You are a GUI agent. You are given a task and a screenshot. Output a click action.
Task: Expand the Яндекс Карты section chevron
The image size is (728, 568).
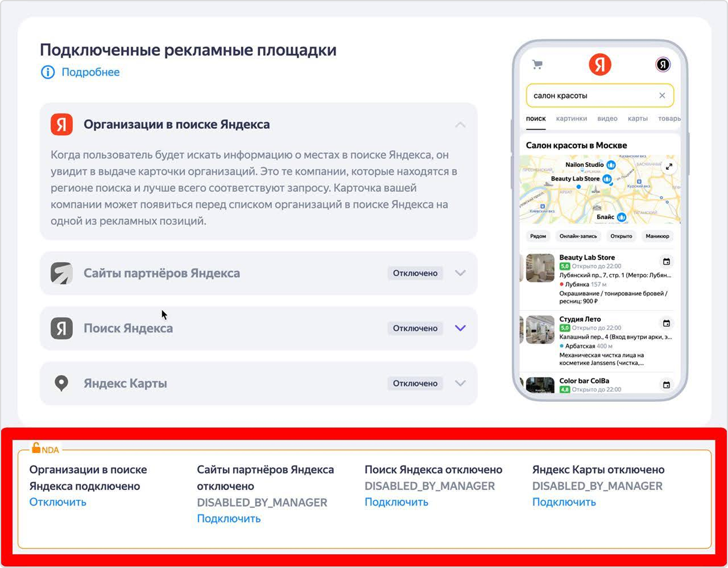460,383
